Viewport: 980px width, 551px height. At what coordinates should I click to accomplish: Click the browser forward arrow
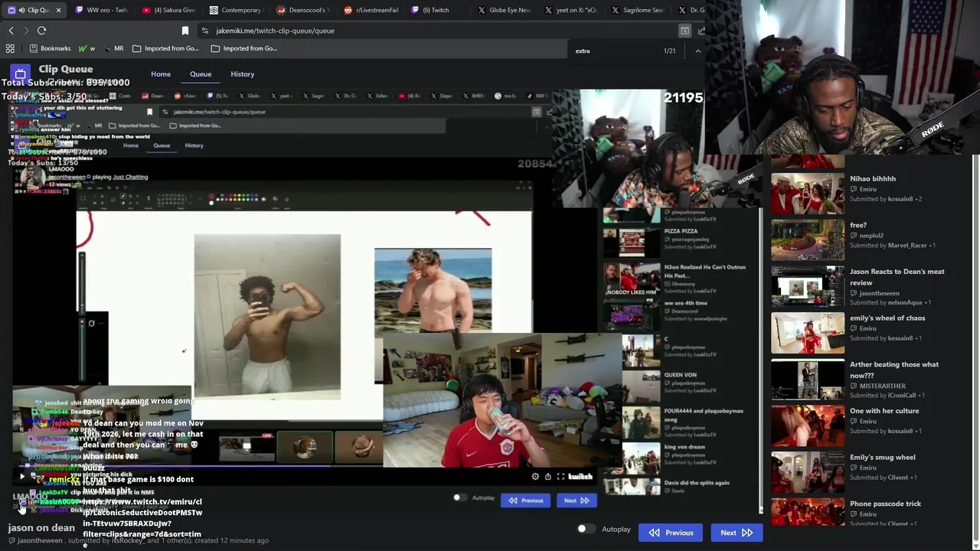(26, 31)
